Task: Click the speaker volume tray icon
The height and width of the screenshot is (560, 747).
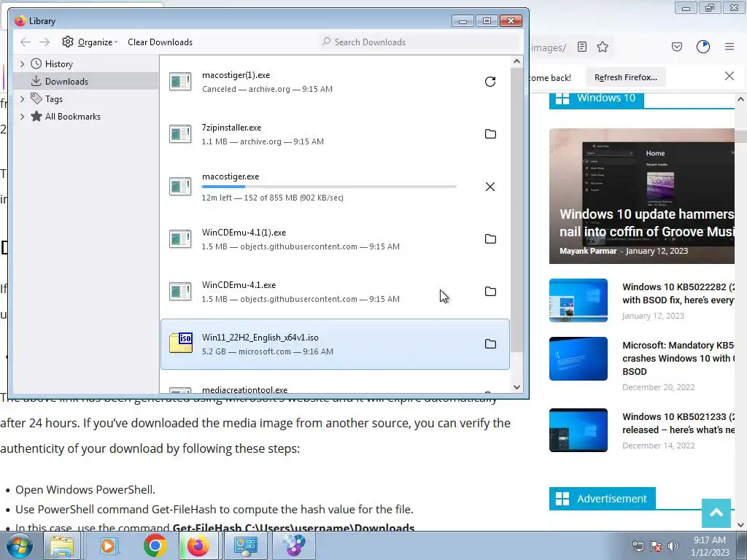Action: 673,546
